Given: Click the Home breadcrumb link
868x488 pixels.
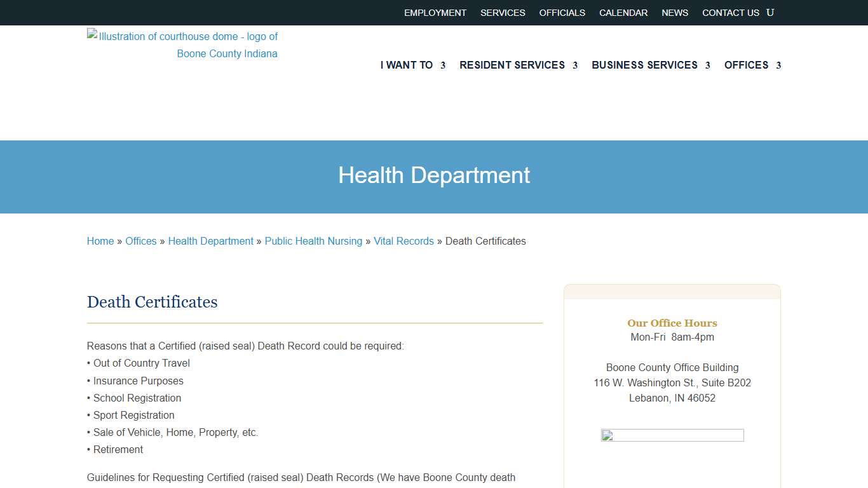Looking at the screenshot, I should pyautogui.click(x=100, y=241).
